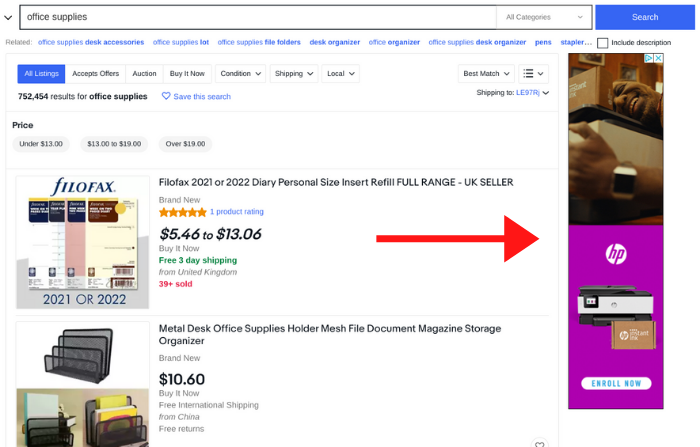
Task: Expand the Shipping to LE97Rj chevron
Action: 546,93
